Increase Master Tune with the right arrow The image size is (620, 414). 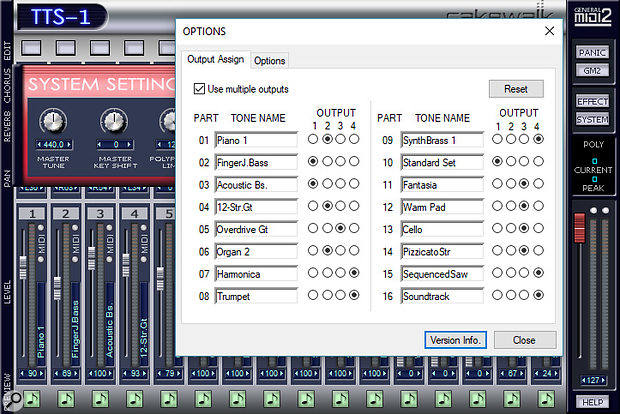pyautogui.click(x=69, y=145)
